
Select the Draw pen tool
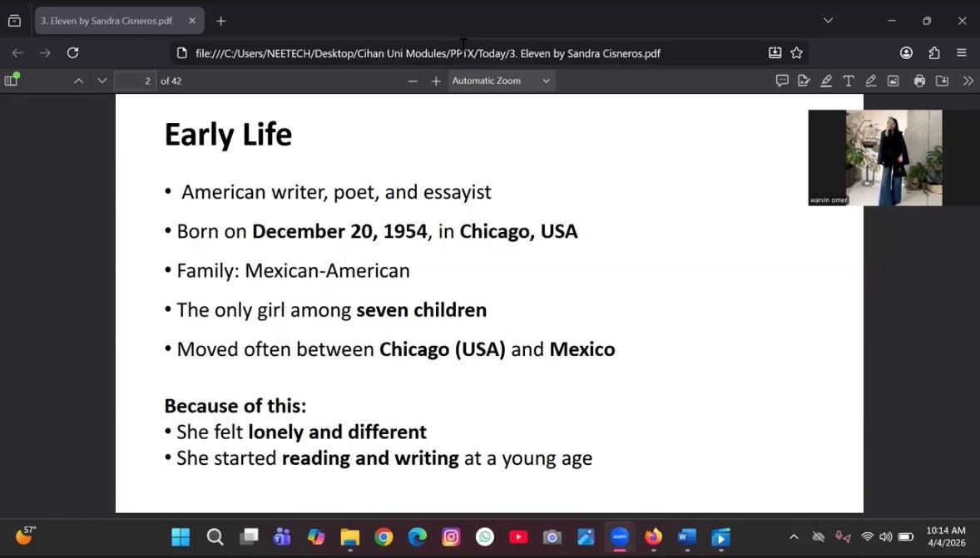click(x=871, y=81)
